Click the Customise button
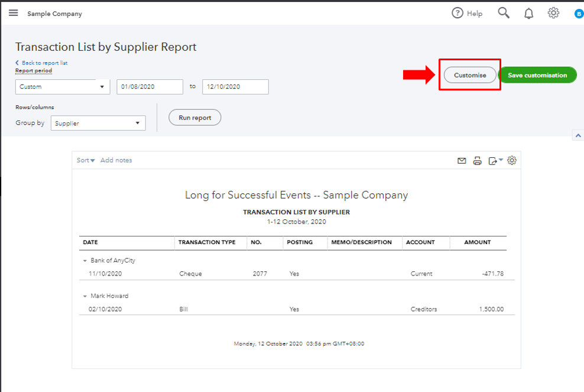This screenshot has height=392, width=584. (x=470, y=75)
